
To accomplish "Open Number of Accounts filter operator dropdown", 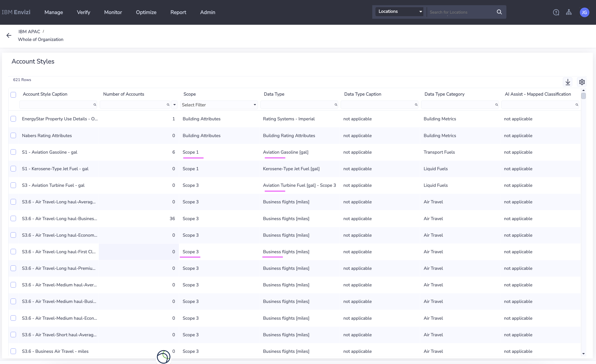I will pyautogui.click(x=174, y=105).
